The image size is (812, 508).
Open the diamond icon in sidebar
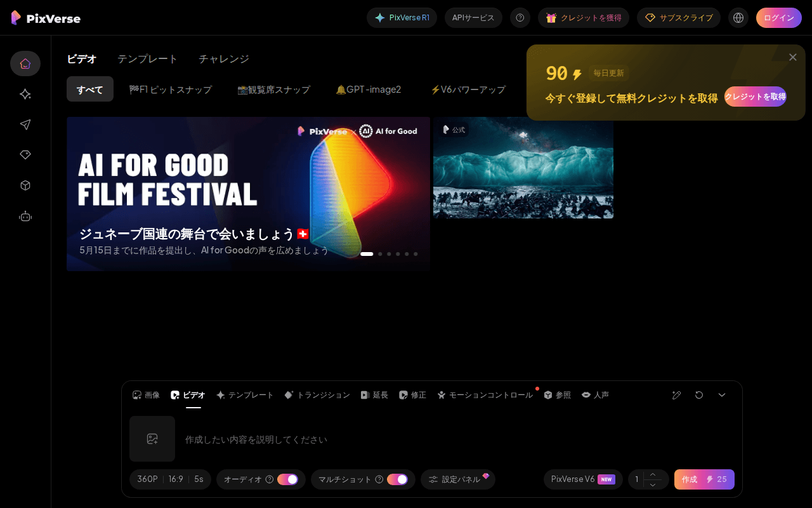25,155
